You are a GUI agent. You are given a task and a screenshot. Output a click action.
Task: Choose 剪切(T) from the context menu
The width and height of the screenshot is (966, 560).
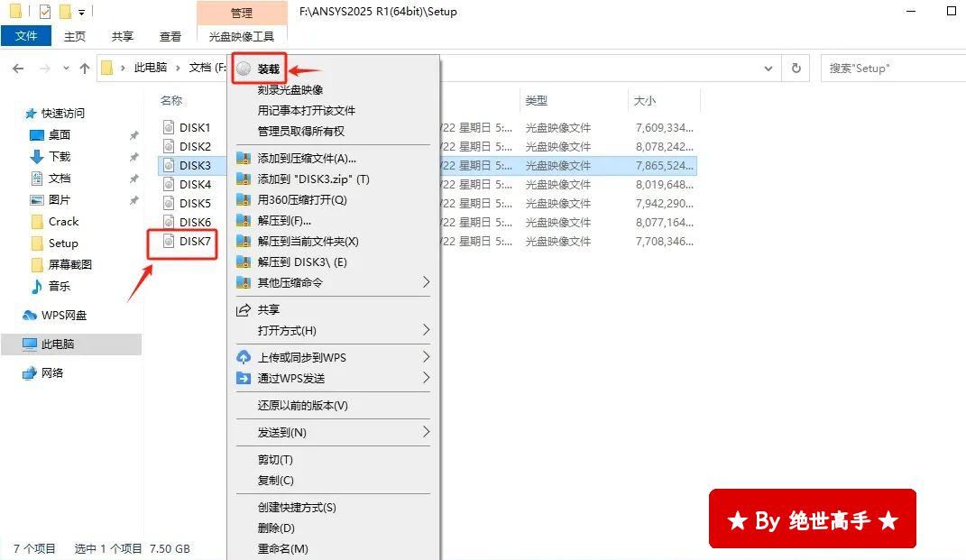click(x=275, y=460)
